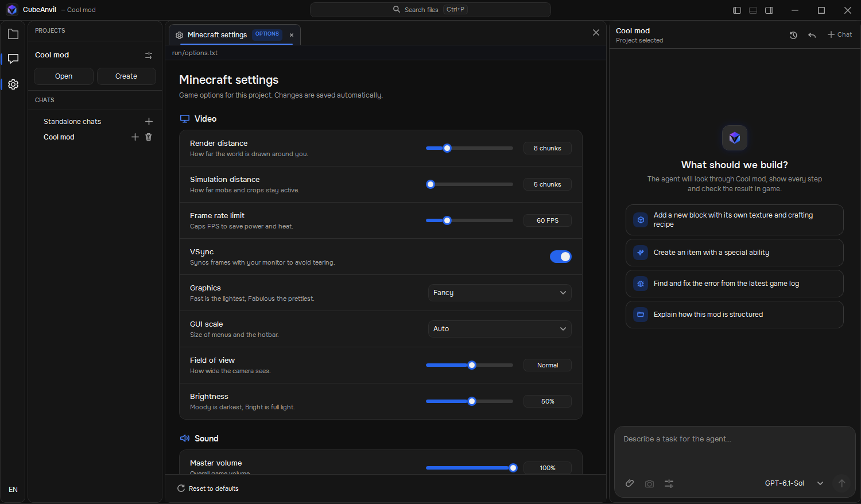Close the Minecraft settings tab
The height and width of the screenshot is (504, 861).
point(292,35)
